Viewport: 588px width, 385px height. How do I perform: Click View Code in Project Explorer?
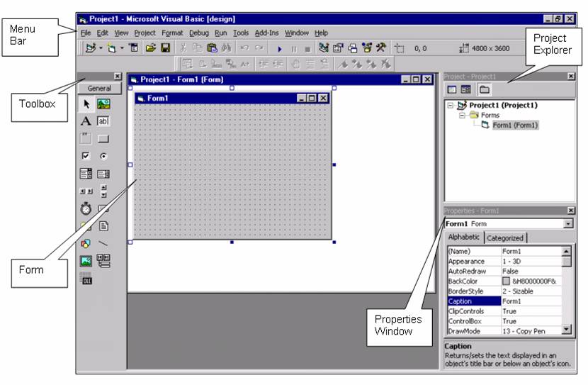pos(452,89)
